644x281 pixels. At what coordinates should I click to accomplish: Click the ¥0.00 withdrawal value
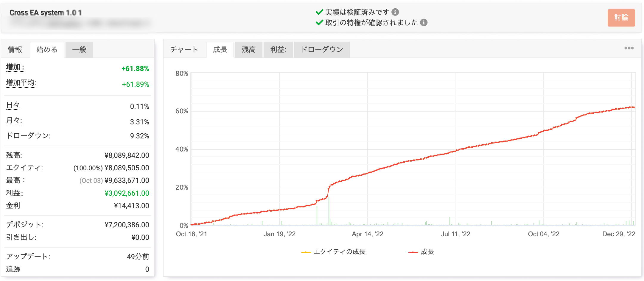point(140,237)
